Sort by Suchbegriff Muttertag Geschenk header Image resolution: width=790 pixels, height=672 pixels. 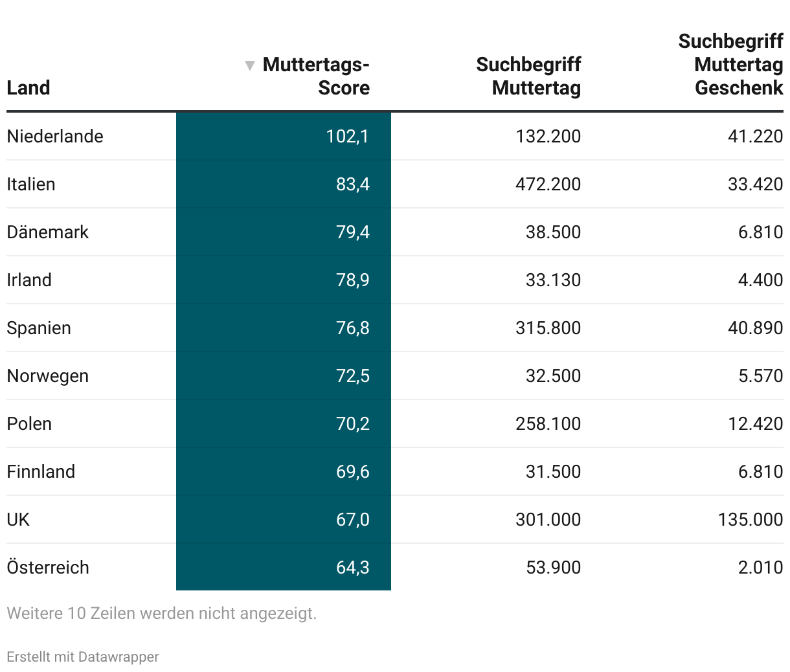[x=730, y=65]
